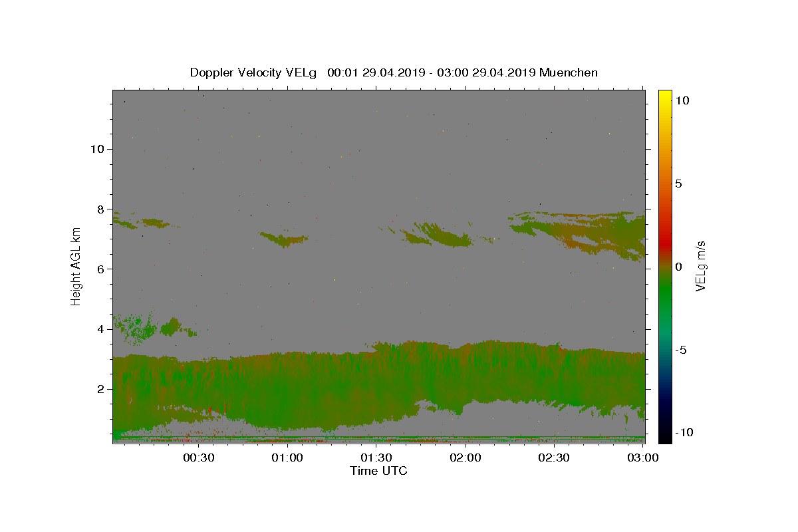Click the 'VELg m/s' colorbar label
This screenshot has width=798, height=532.
click(x=700, y=266)
